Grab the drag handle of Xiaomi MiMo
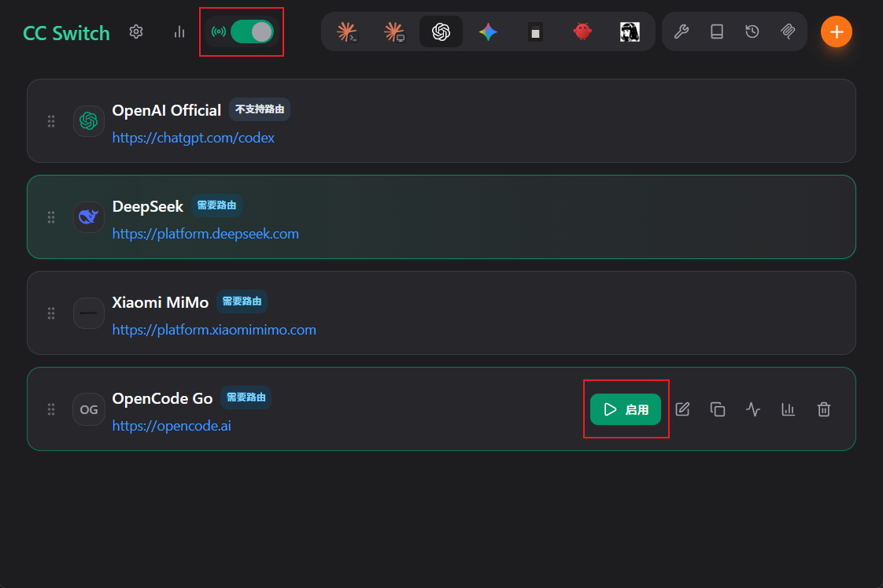The height and width of the screenshot is (588, 883). click(x=51, y=313)
